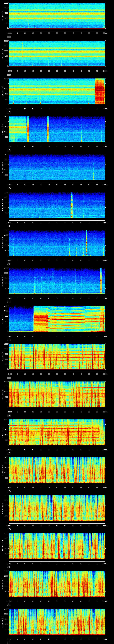Image resolution: width=114 pixels, height=644 pixels.
Task: Click the '30:00' end axis label
Action: click(105, 298)
